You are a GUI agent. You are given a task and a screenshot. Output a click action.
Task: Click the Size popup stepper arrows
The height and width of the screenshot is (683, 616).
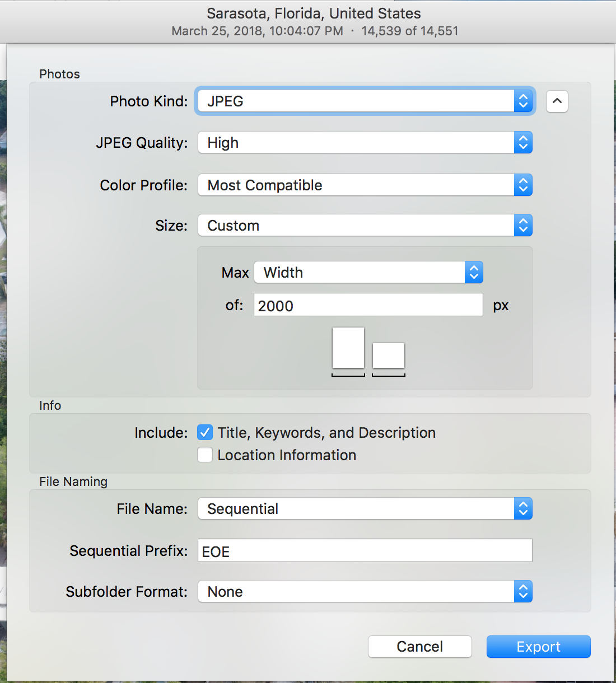pyautogui.click(x=523, y=226)
